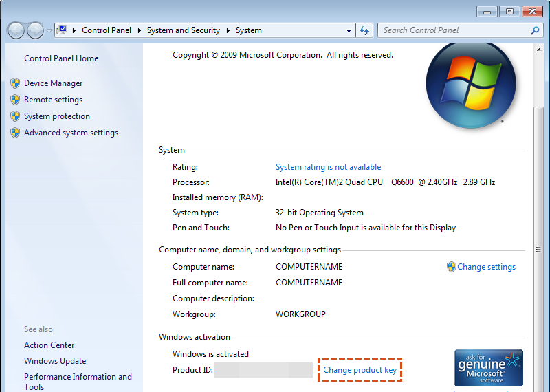Click the shield icon beside Device Manager
550x392 pixels.
pos(15,83)
